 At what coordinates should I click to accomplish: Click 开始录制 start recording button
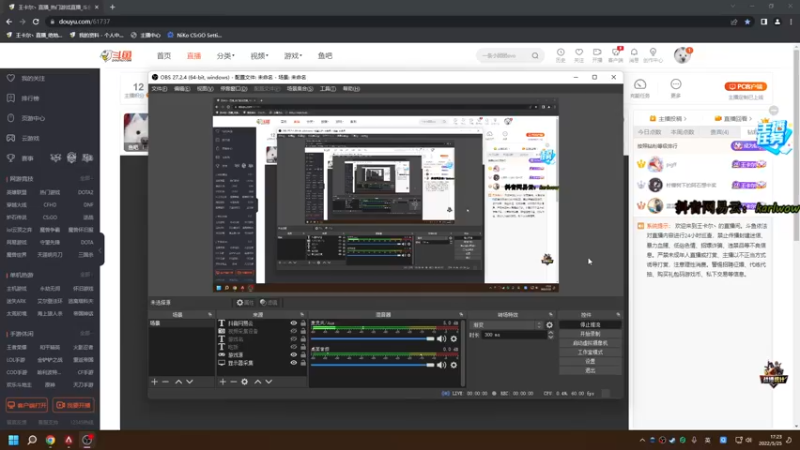coord(590,334)
